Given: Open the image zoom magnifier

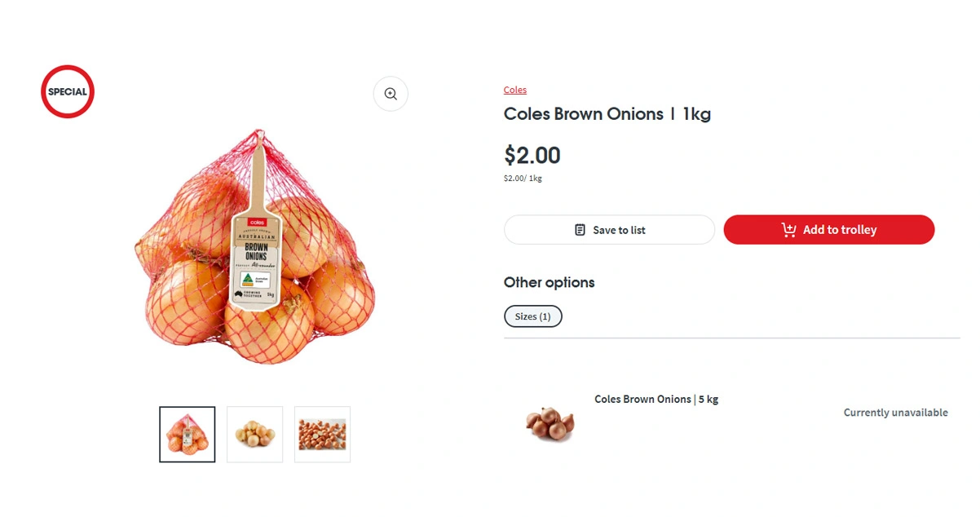Looking at the screenshot, I should [x=391, y=94].
